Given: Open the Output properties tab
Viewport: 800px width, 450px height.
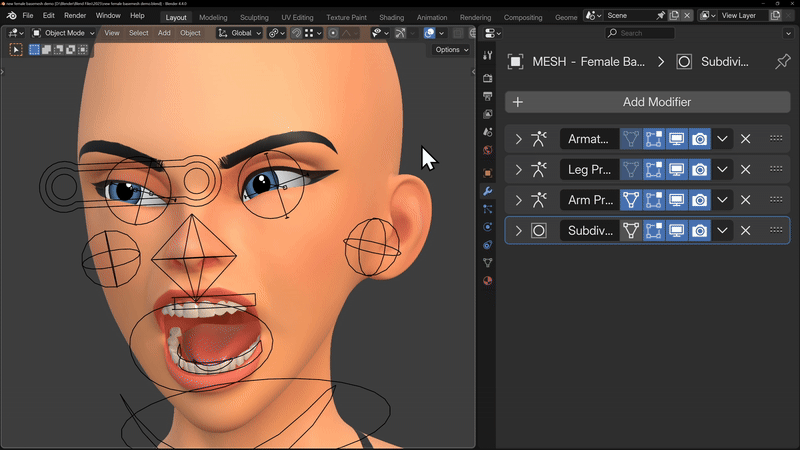Looking at the screenshot, I should (x=488, y=96).
